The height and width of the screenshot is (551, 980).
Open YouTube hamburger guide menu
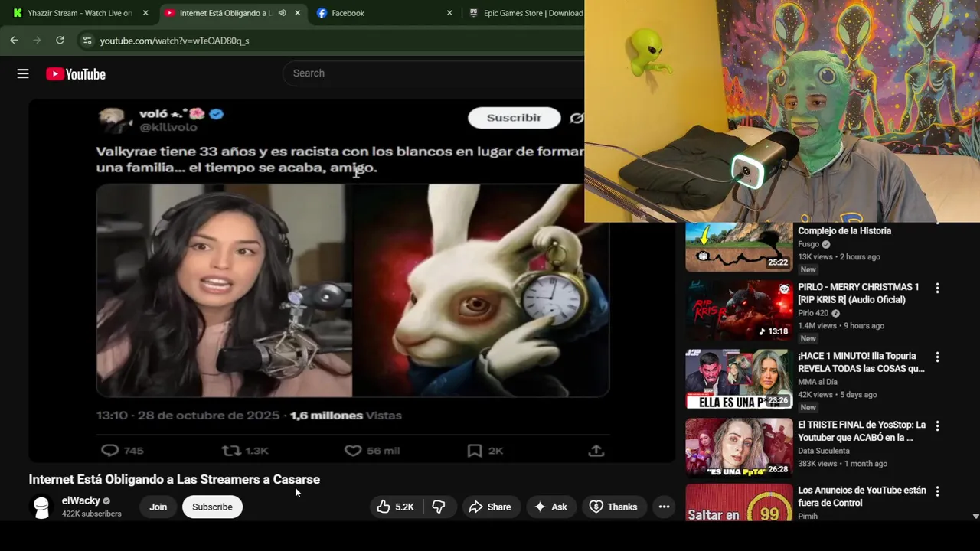(x=23, y=73)
